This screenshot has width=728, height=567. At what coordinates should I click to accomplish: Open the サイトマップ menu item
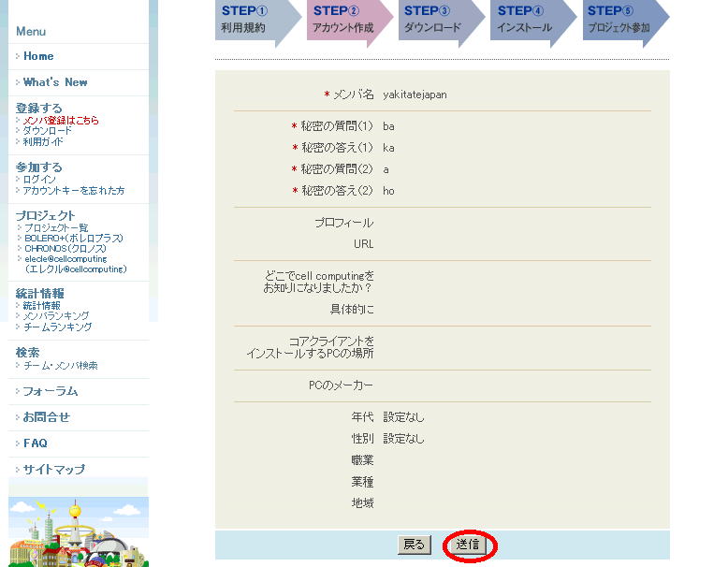tap(54, 470)
